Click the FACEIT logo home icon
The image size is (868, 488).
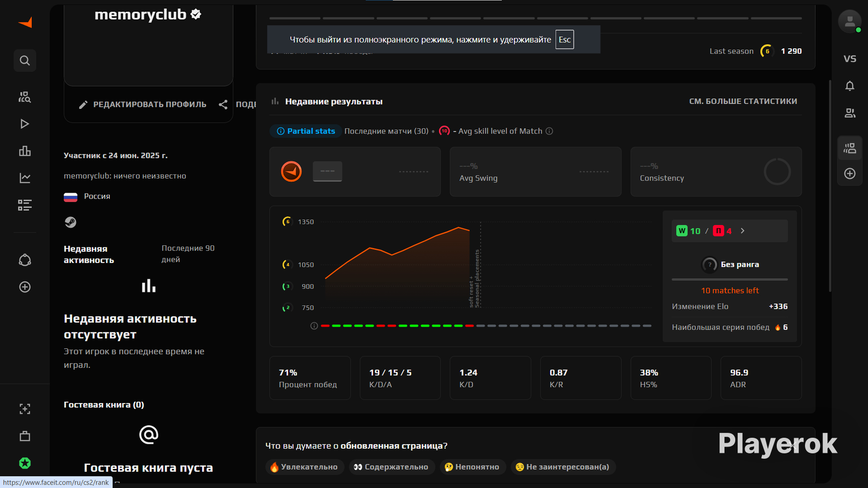[25, 22]
